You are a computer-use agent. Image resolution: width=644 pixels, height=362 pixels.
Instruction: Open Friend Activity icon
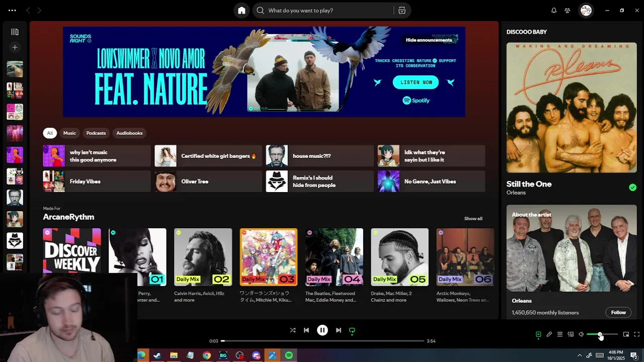[x=568, y=11]
